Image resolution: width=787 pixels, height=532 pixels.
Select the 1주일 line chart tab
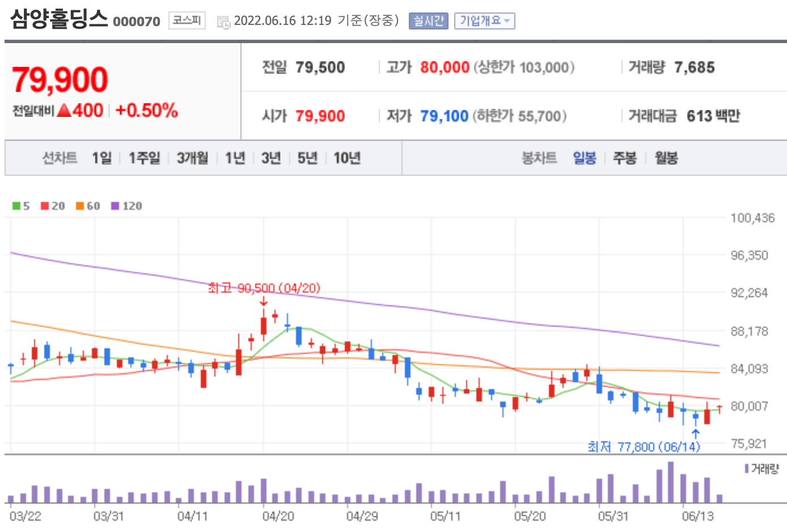(x=144, y=158)
